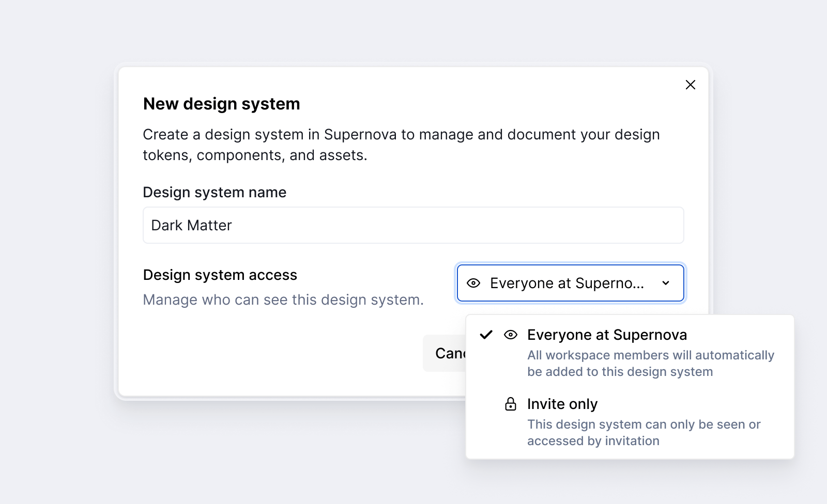
Task: Select the Everyone at Supernova option
Action: 630,353
